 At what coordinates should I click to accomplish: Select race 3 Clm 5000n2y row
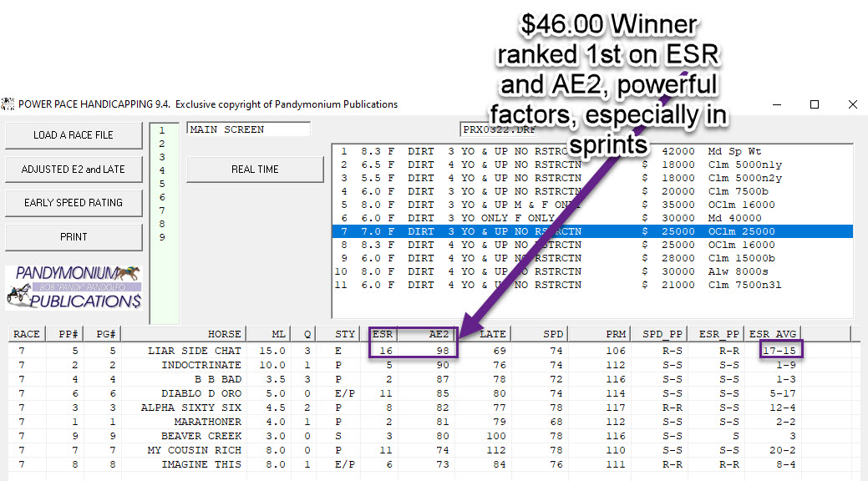click(x=592, y=178)
